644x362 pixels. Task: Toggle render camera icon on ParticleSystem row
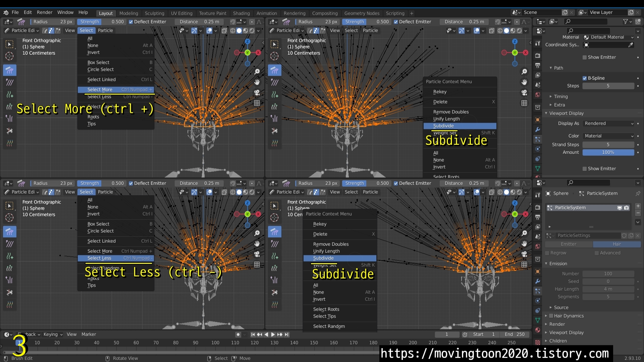pos(626,208)
